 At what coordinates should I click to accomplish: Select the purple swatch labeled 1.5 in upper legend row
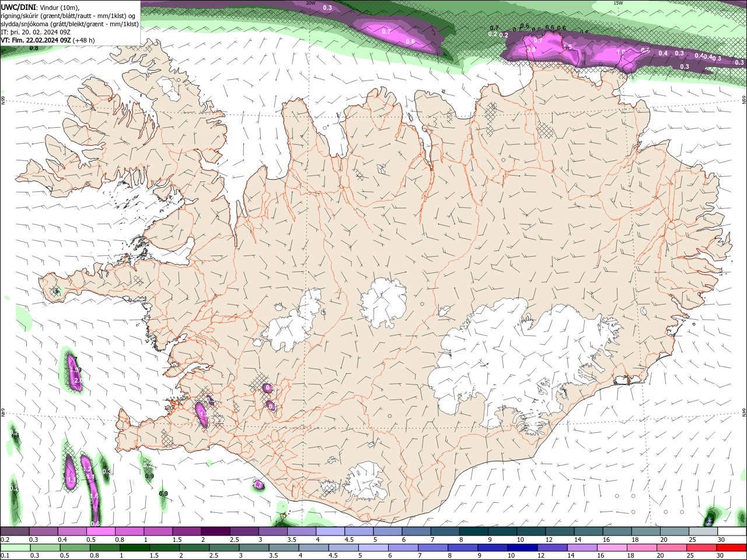click(x=186, y=531)
